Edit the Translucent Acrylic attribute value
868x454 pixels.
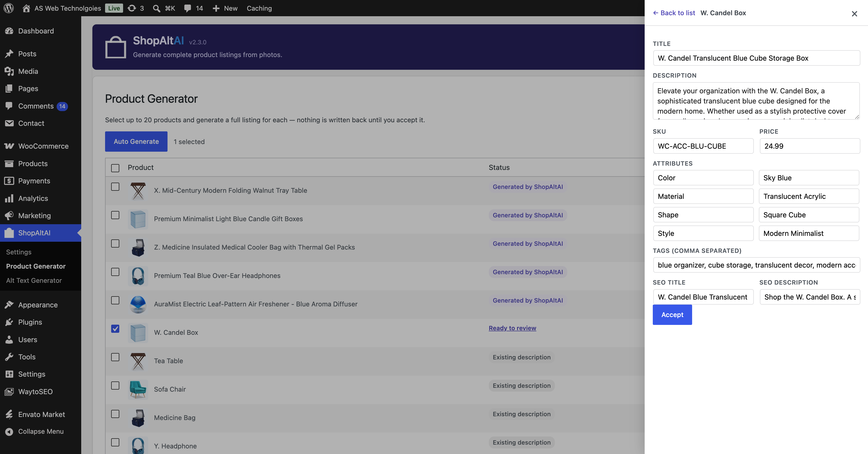click(x=809, y=196)
